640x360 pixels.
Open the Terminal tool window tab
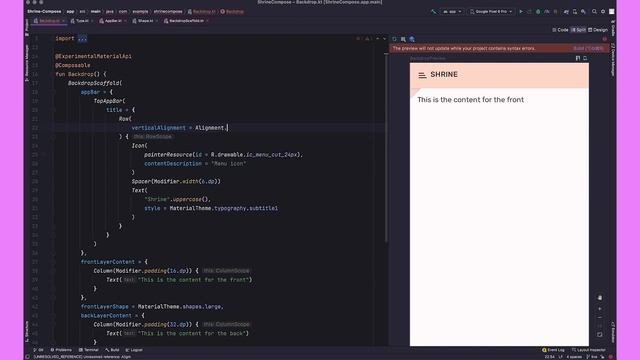pos(89,350)
